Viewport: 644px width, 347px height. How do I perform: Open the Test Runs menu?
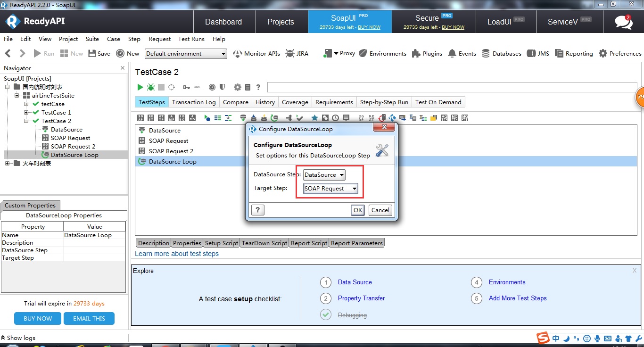tap(191, 39)
